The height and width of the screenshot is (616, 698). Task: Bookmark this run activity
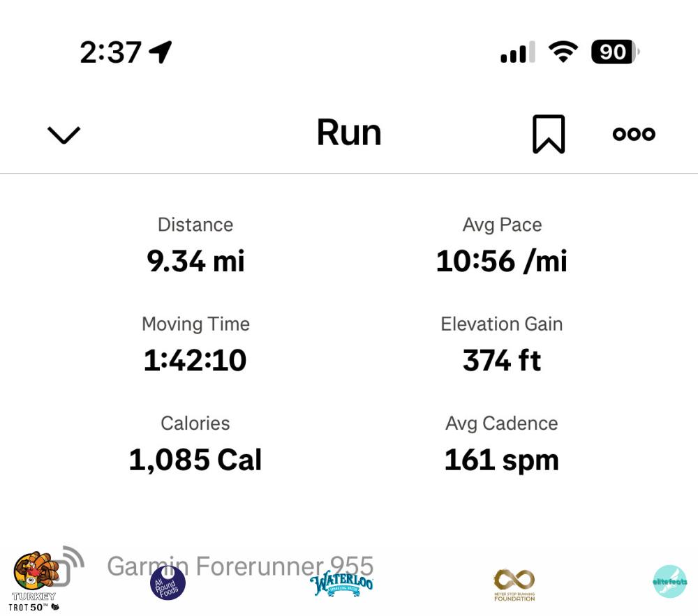[x=549, y=134]
